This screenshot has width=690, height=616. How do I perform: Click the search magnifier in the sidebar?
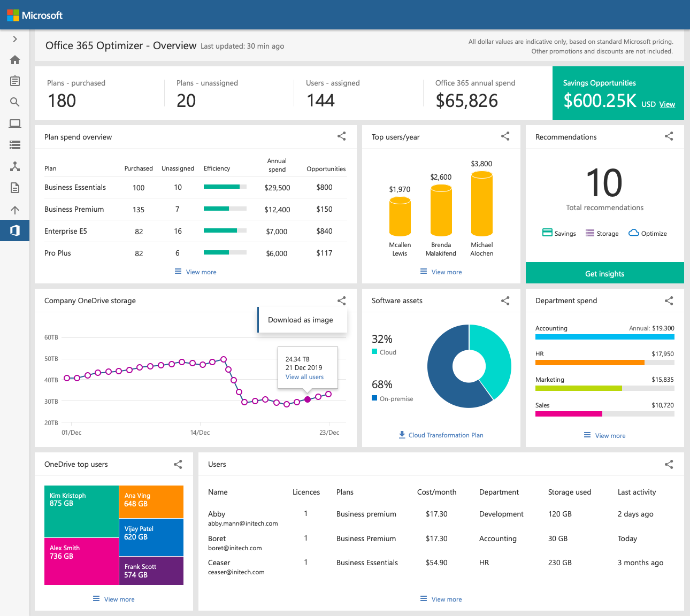pos(15,102)
